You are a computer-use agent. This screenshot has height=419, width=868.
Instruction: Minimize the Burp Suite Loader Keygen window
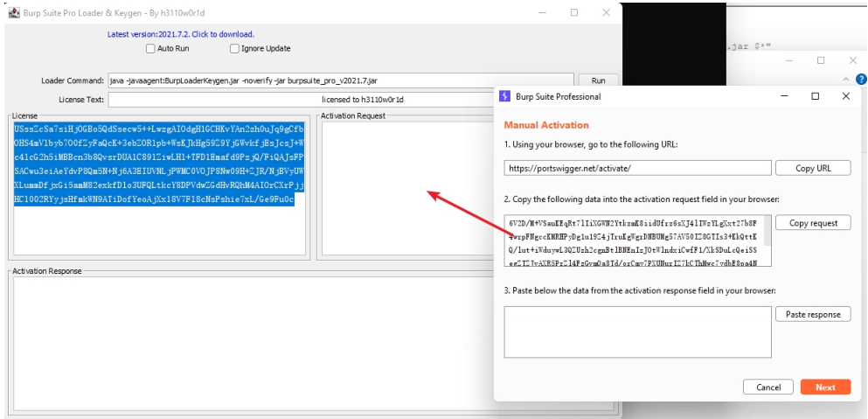pyautogui.click(x=542, y=12)
